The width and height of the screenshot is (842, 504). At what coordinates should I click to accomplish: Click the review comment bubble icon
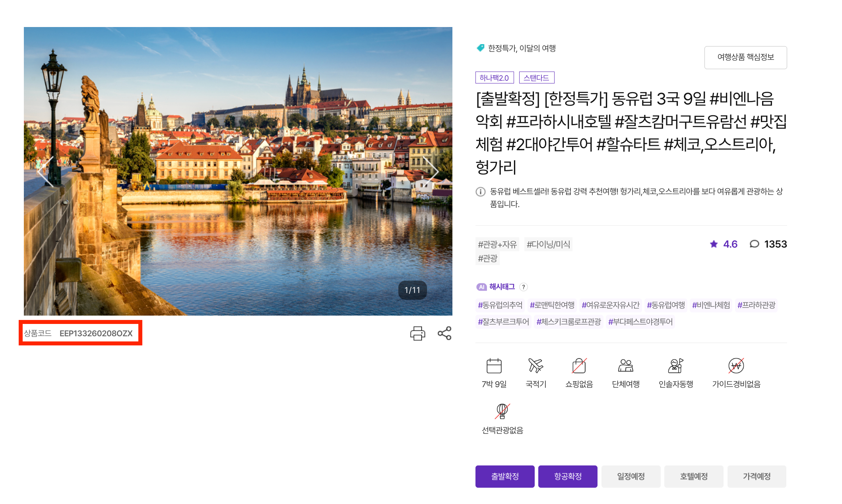point(754,244)
